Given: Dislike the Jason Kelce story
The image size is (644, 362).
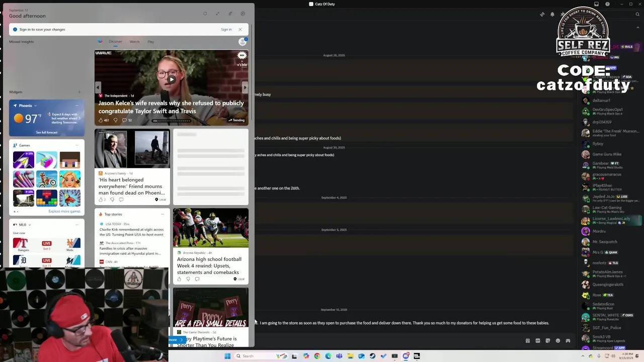Looking at the screenshot, I should coord(115,120).
